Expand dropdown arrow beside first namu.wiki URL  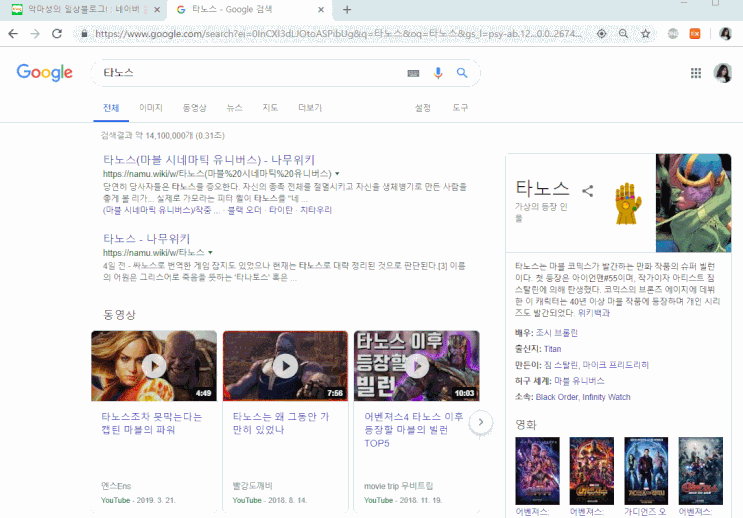click(x=337, y=173)
